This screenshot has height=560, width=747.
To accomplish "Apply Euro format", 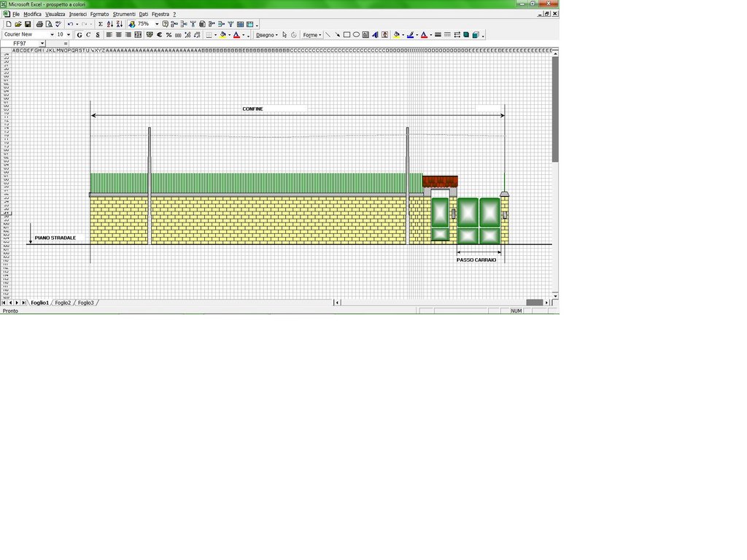I will click(159, 35).
